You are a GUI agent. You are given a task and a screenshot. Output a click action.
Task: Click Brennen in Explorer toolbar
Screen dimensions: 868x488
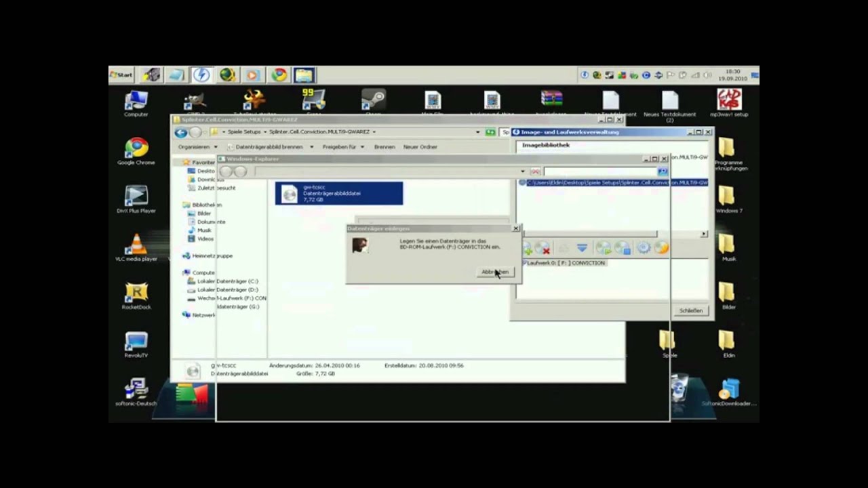click(x=384, y=147)
